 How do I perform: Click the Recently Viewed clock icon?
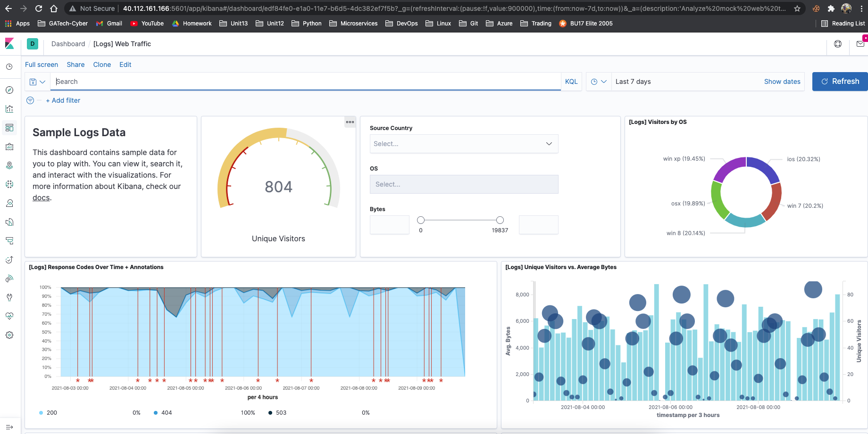9,66
